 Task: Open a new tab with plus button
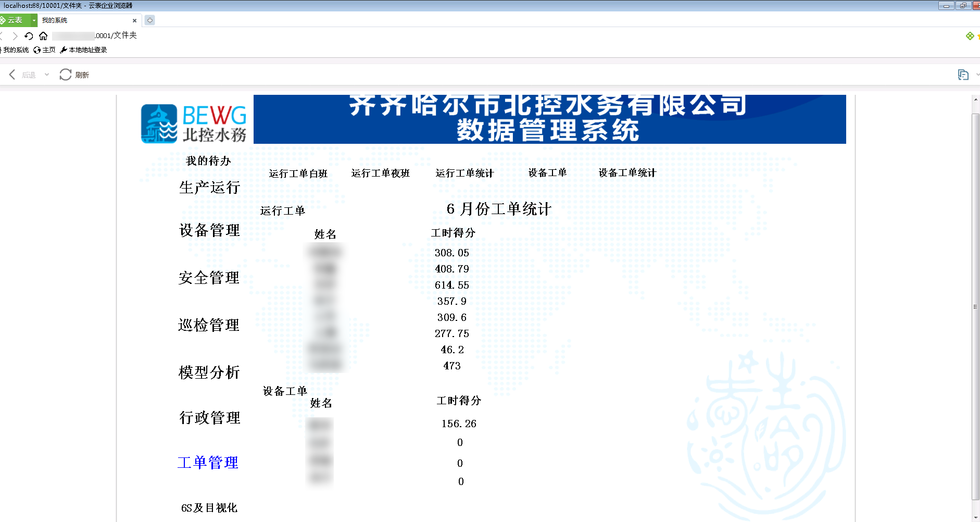point(150,20)
